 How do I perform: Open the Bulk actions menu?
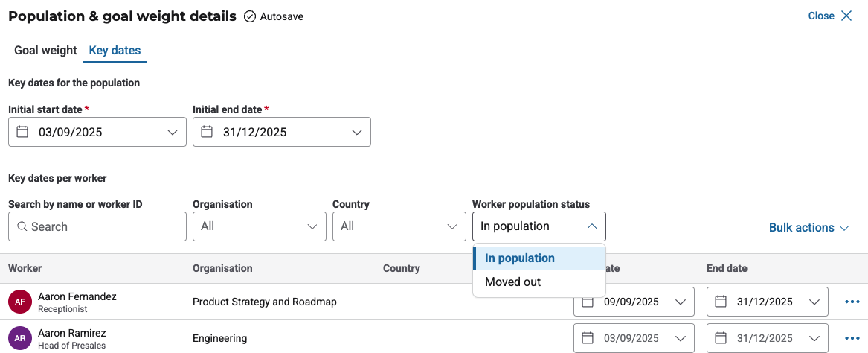808,228
